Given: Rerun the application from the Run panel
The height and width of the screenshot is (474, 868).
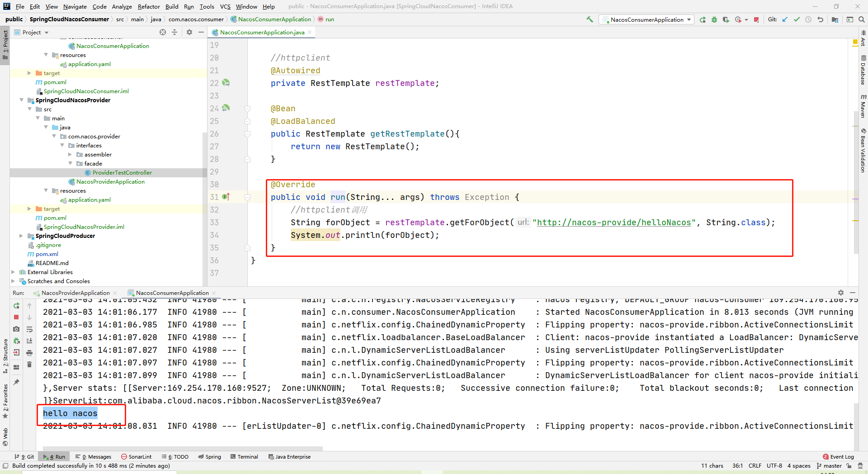Looking at the screenshot, I should (x=17, y=306).
